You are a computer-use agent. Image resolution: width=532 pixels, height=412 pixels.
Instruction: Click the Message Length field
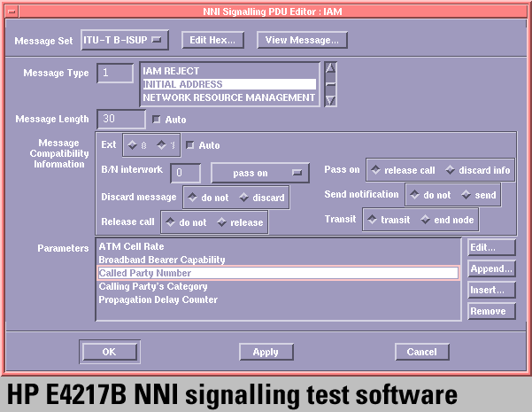click(121, 119)
